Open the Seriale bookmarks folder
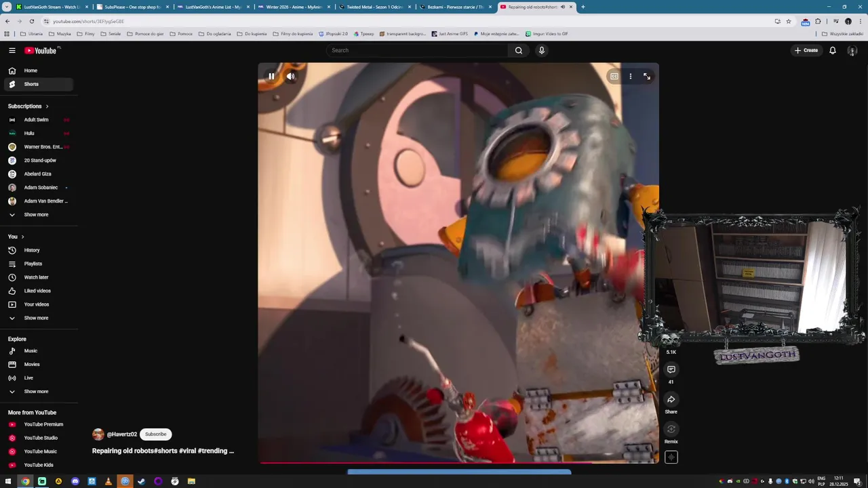The width and height of the screenshot is (868, 488). pos(111,33)
